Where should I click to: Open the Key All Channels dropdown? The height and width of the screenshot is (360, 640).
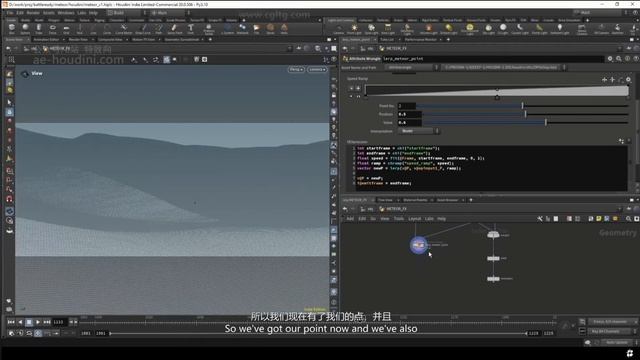(612, 331)
